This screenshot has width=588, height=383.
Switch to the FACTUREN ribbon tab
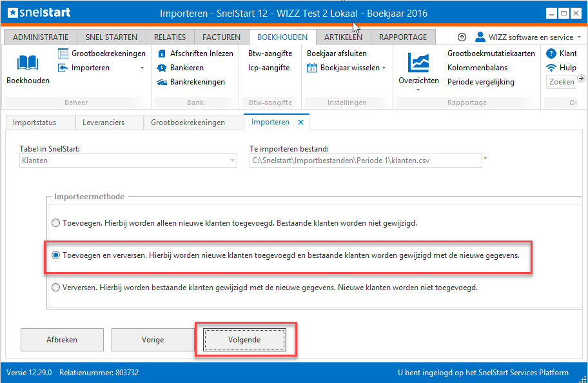point(221,37)
